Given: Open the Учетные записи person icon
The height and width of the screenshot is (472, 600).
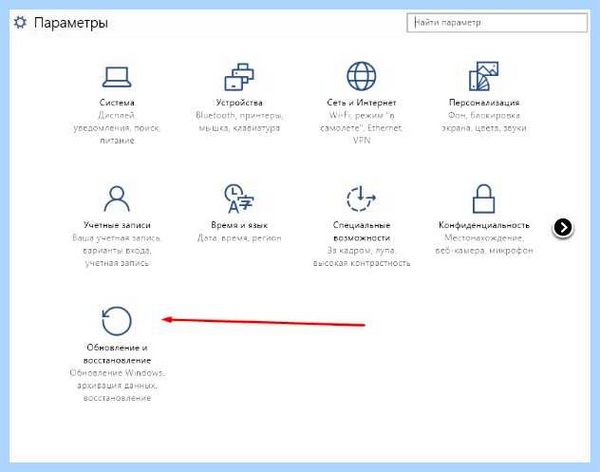Looking at the screenshot, I should pyautogui.click(x=117, y=198).
